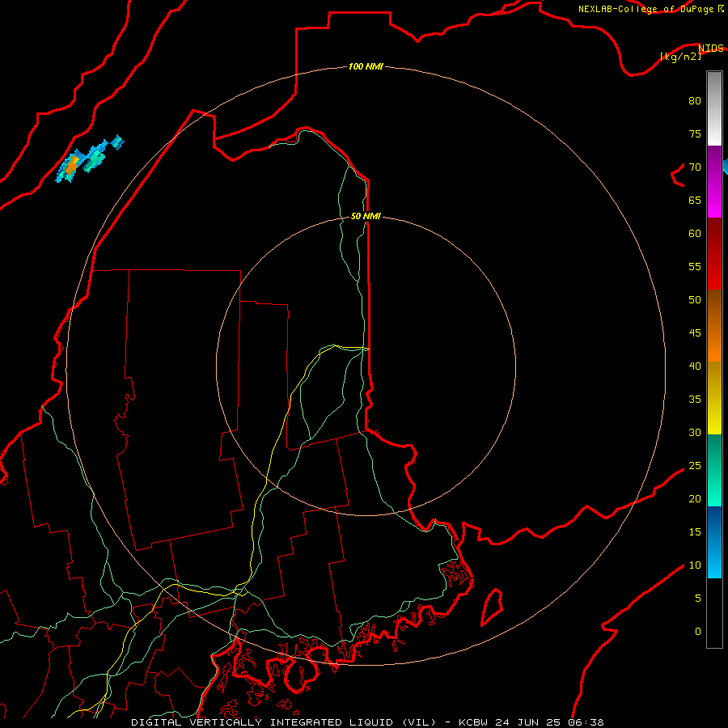Click the kg/m2 units label
This screenshot has width=728, height=728.
(x=680, y=57)
